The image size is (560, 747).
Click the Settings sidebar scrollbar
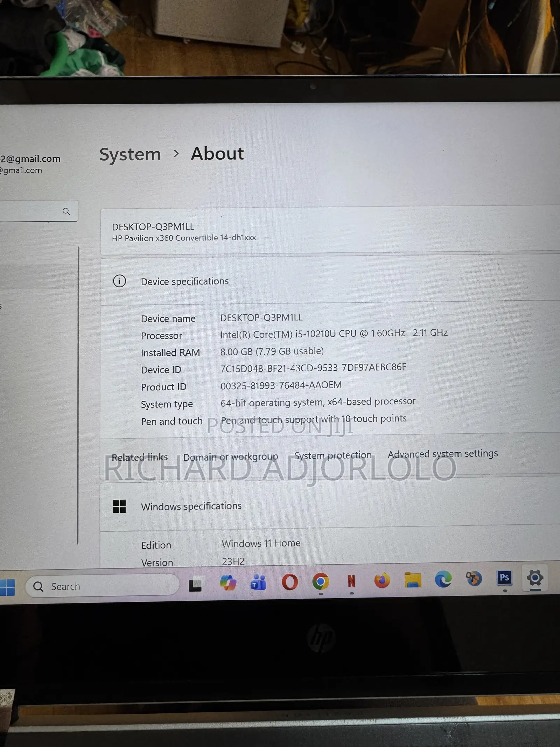[78, 396]
